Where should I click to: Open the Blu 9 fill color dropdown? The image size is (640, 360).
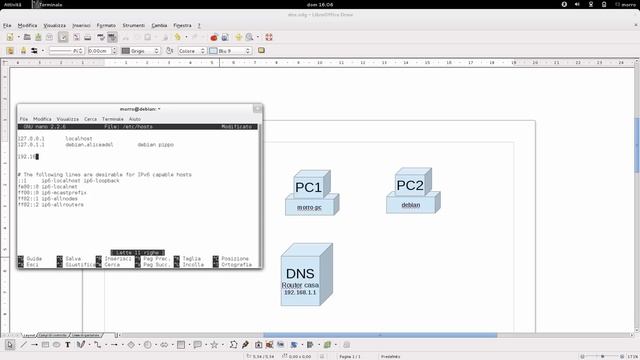click(230, 51)
